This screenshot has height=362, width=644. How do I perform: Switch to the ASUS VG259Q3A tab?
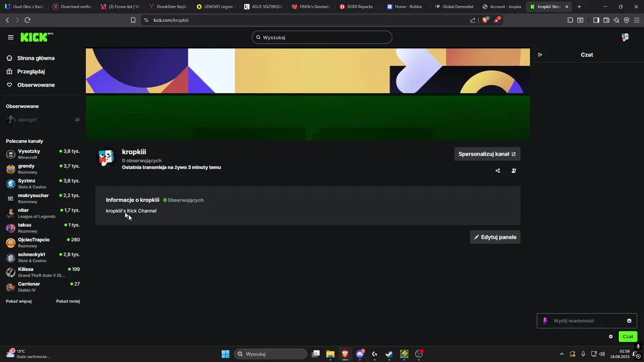(x=263, y=7)
